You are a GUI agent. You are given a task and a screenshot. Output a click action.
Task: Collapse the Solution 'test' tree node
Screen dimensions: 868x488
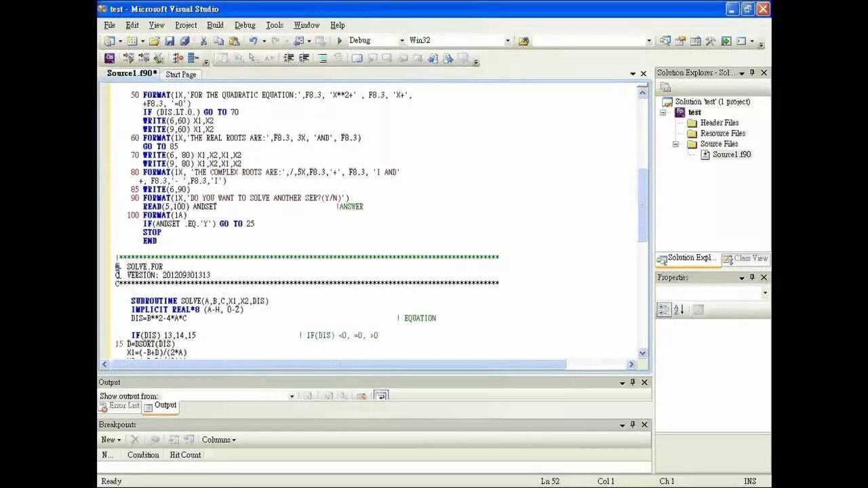(x=663, y=113)
